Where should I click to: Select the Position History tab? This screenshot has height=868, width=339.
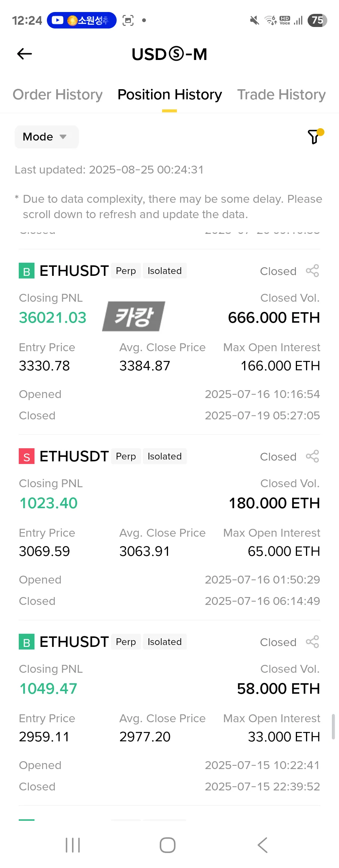pos(169,95)
